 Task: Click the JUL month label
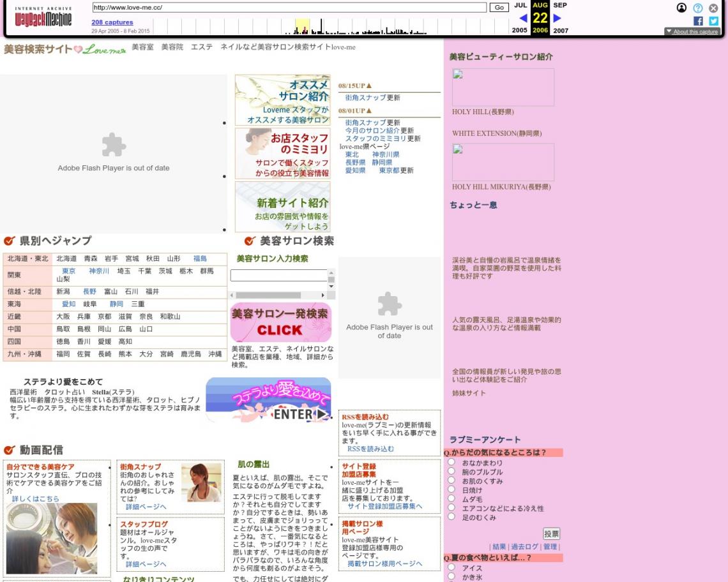click(x=520, y=5)
